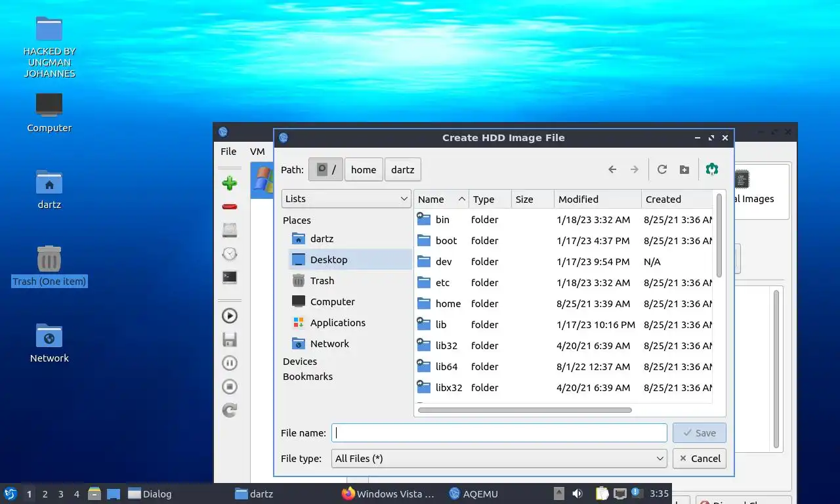The image size is (840, 504).
Task: Collapse the Places section header
Action: (x=297, y=220)
